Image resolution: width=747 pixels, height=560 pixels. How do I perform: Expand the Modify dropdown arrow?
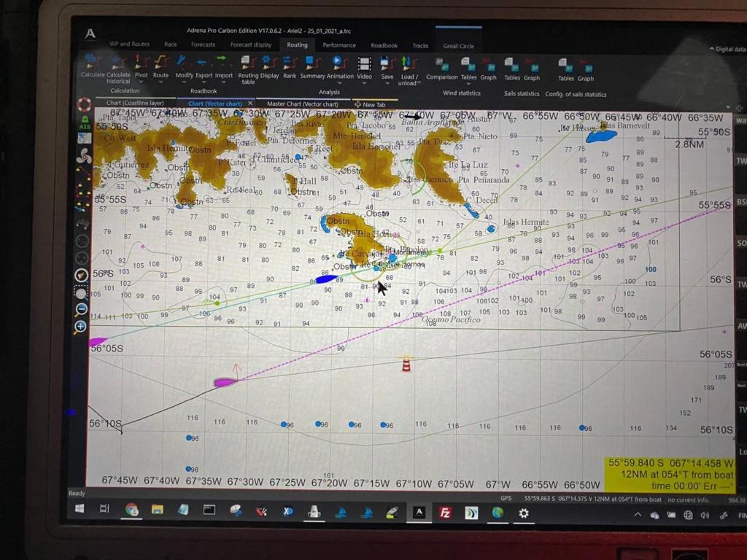click(x=184, y=82)
